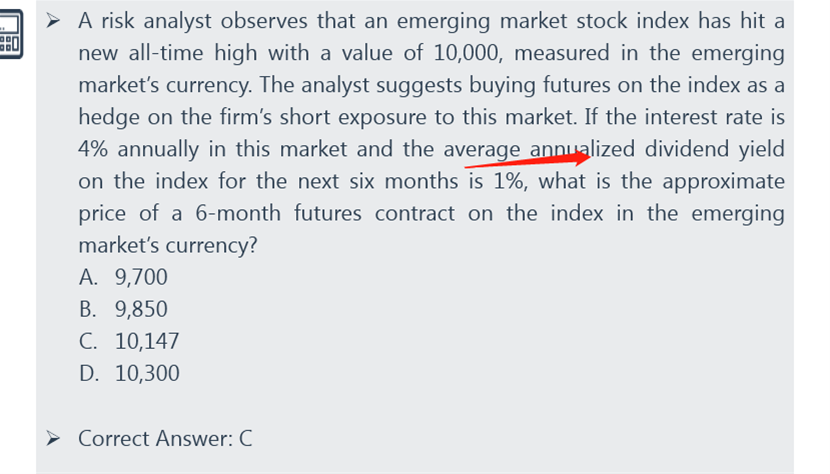Click the 'Correct Answer: C' text
830x474 pixels.
pos(165,439)
